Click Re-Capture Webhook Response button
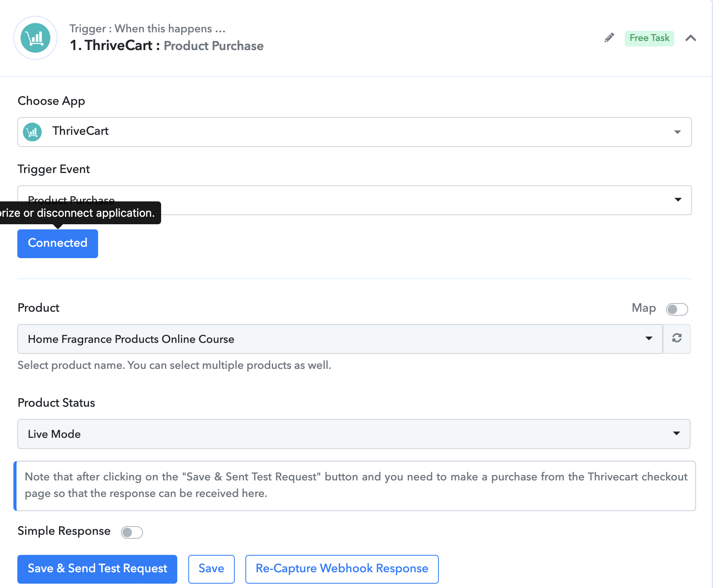Image resolution: width=713 pixels, height=588 pixels. (x=342, y=569)
